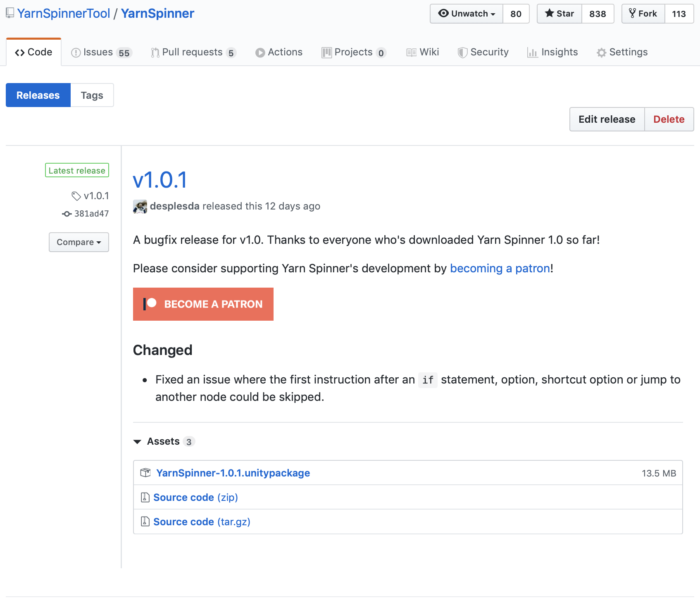Open desplesda's profile link
This screenshot has height=605, width=700.
[174, 206]
